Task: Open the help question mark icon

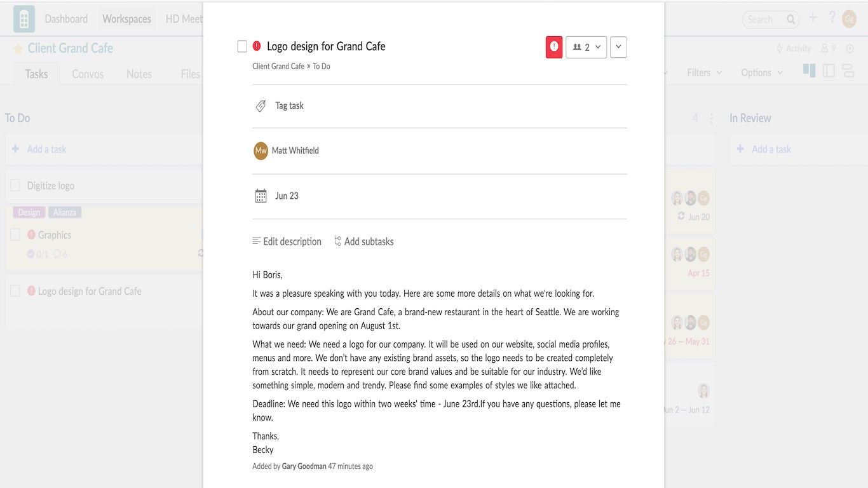Action: point(832,18)
